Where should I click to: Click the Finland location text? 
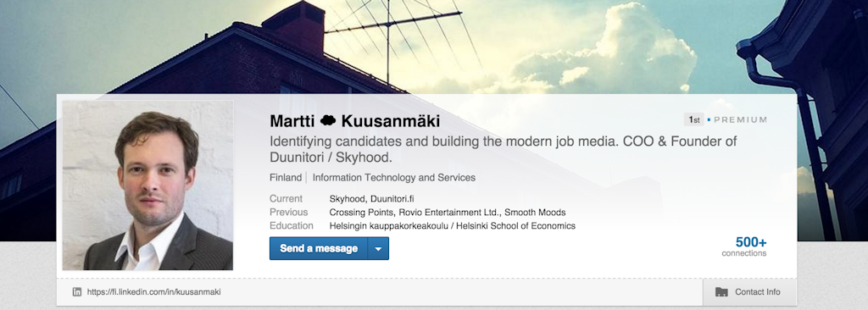pos(285,178)
